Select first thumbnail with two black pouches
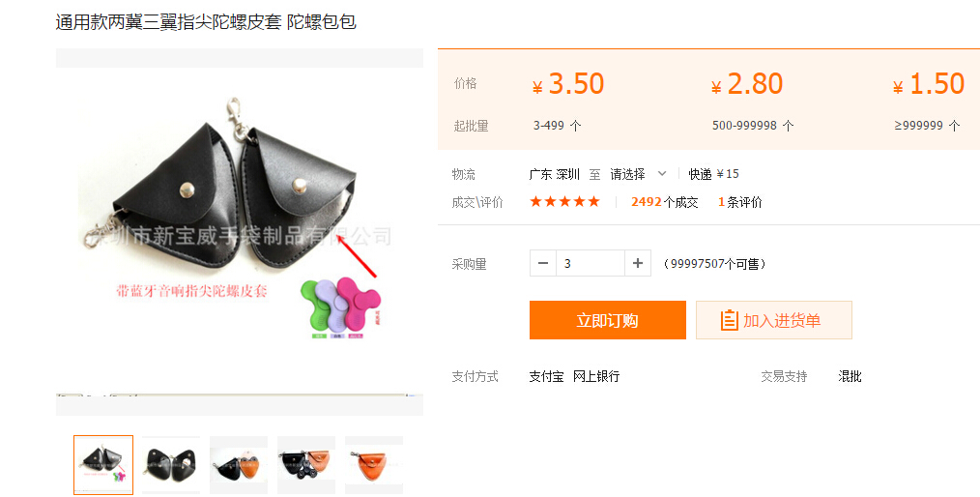 coord(103,464)
